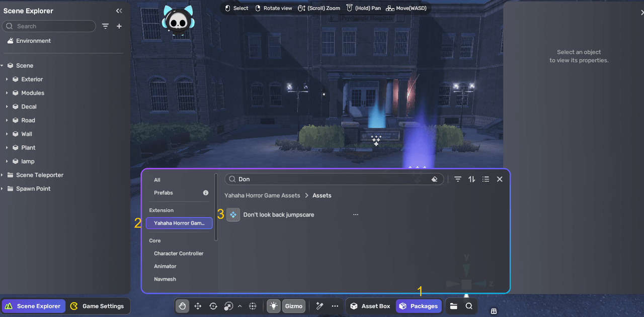Select the Character Controller package category

coord(179,254)
